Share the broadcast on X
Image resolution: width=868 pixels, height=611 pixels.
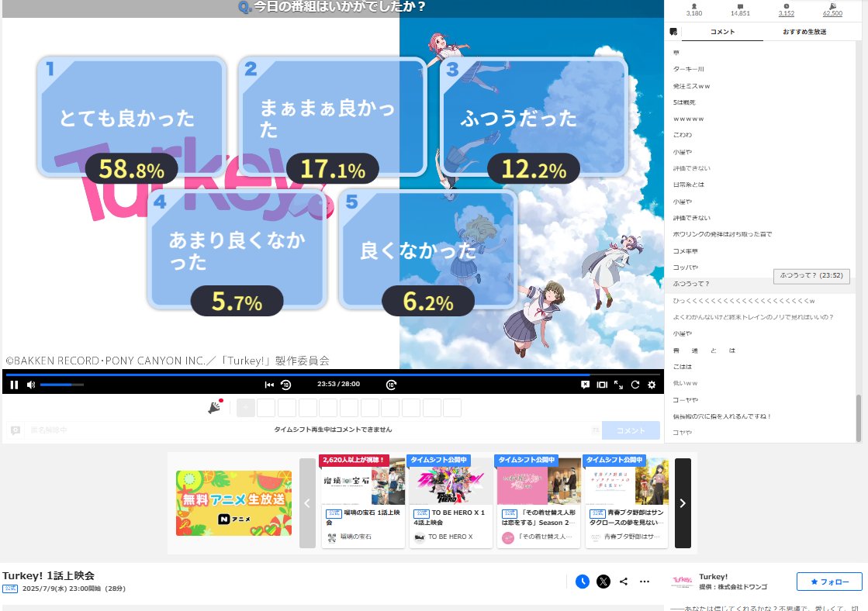click(603, 582)
